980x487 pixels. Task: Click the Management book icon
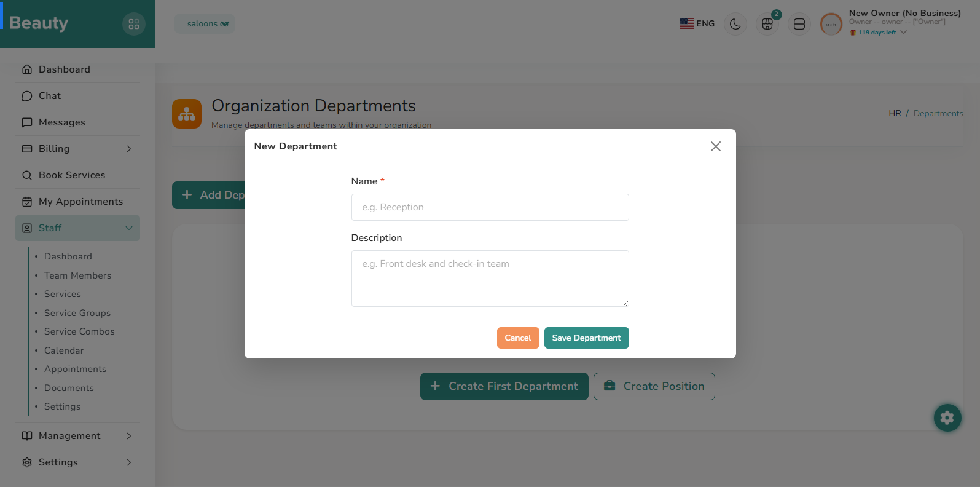[x=27, y=436]
